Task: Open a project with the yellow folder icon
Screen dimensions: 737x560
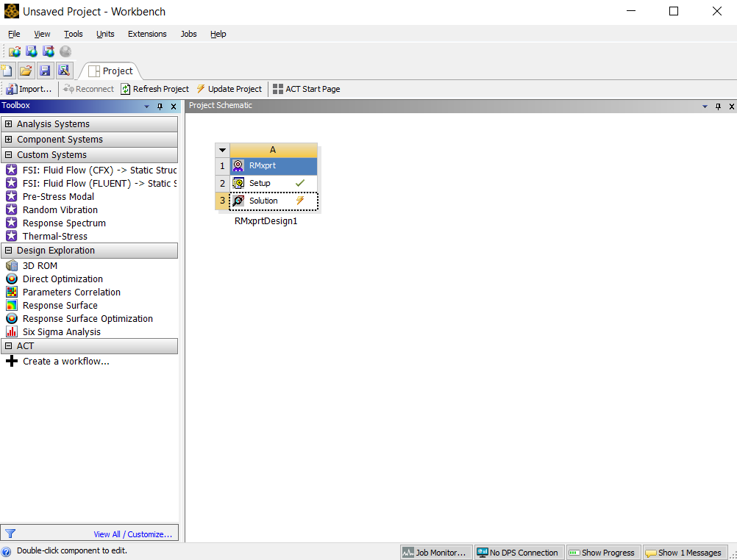Action: tap(26, 71)
